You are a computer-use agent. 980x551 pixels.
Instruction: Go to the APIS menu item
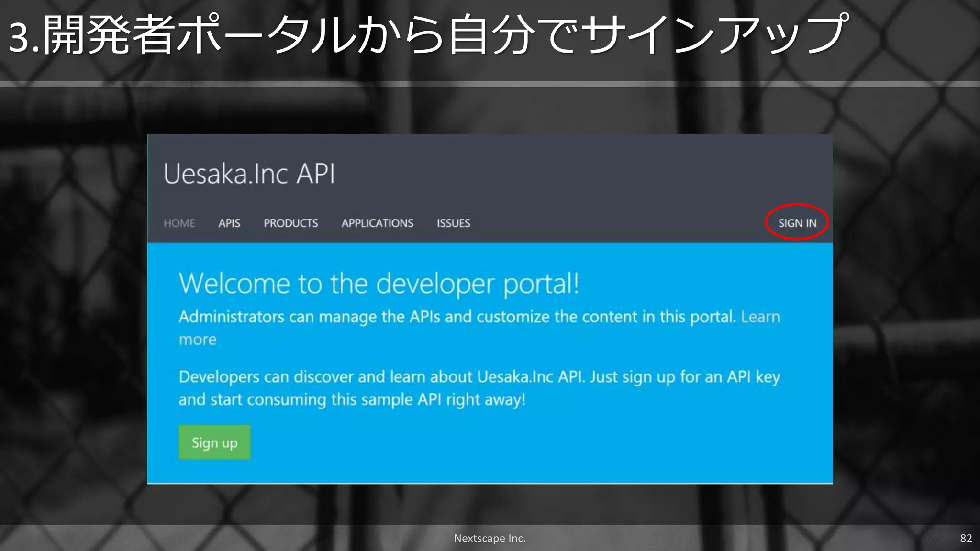(229, 223)
